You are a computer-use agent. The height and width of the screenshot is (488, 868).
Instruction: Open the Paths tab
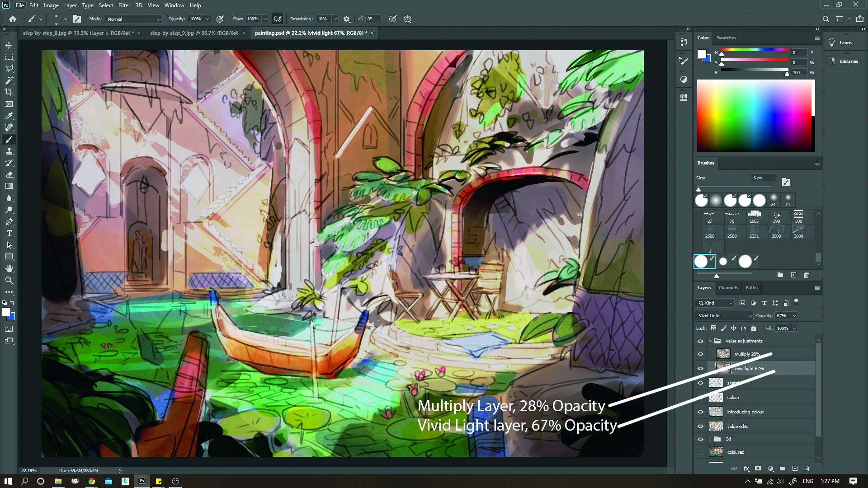point(751,288)
